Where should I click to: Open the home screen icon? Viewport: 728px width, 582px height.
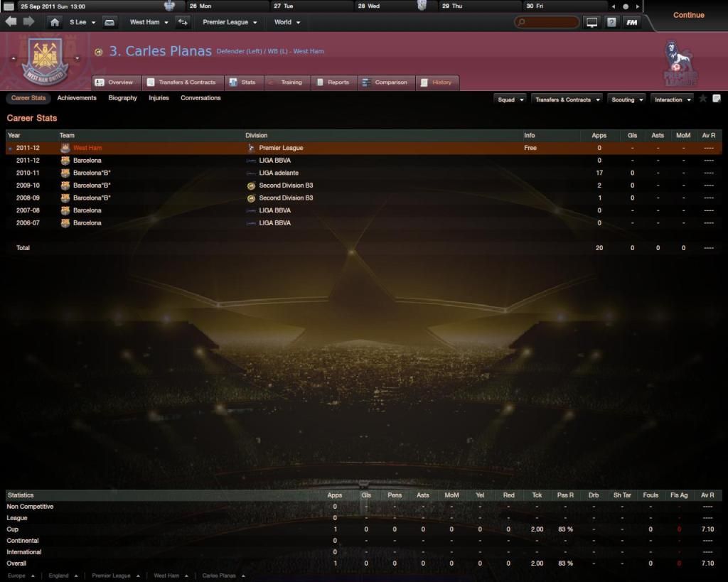tap(55, 22)
